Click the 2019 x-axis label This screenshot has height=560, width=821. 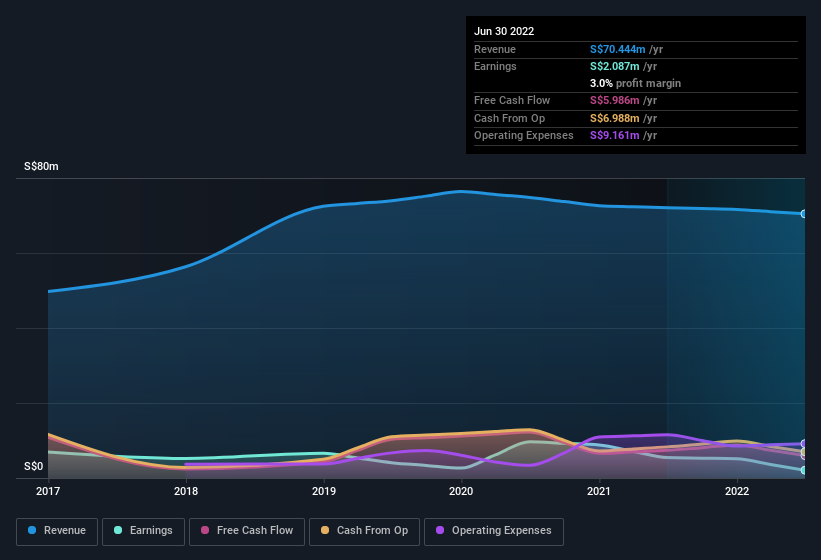coord(324,491)
